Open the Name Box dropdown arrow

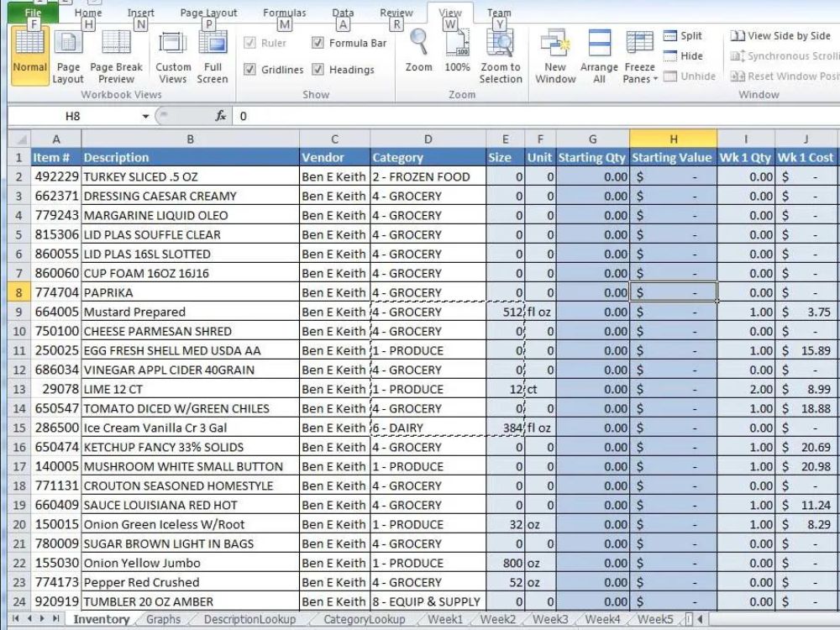145,116
